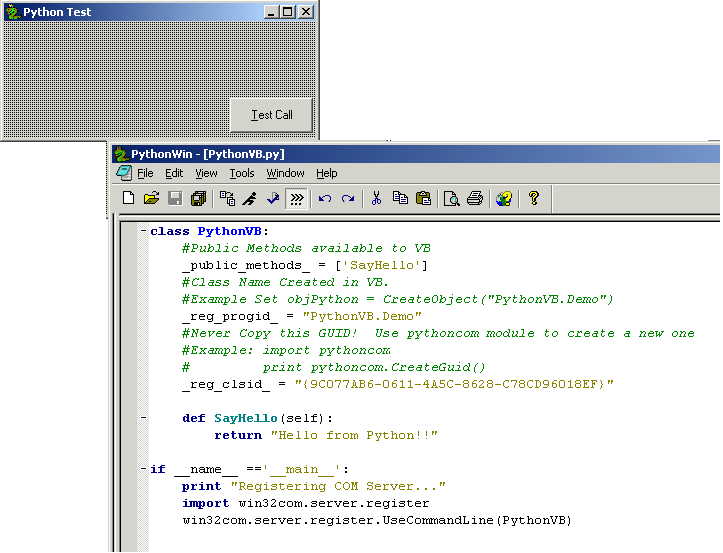The width and height of the screenshot is (723, 553).
Task: Open the Tools menu
Action: pyautogui.click(x=242, y=173)
